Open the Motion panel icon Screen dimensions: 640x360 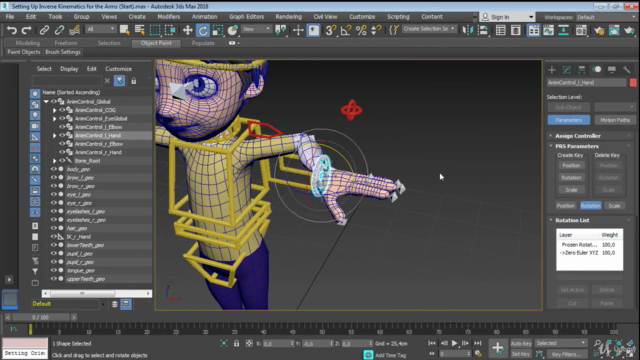597,70
